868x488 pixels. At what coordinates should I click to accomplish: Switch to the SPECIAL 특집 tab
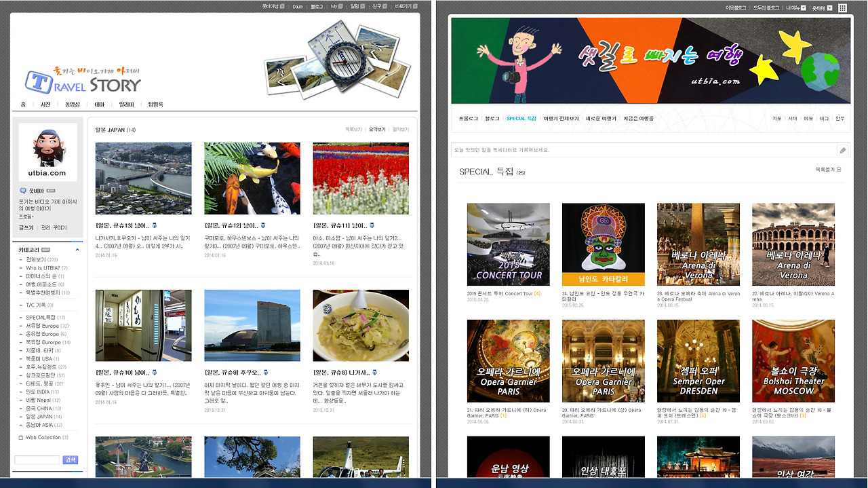coord(521,118)
